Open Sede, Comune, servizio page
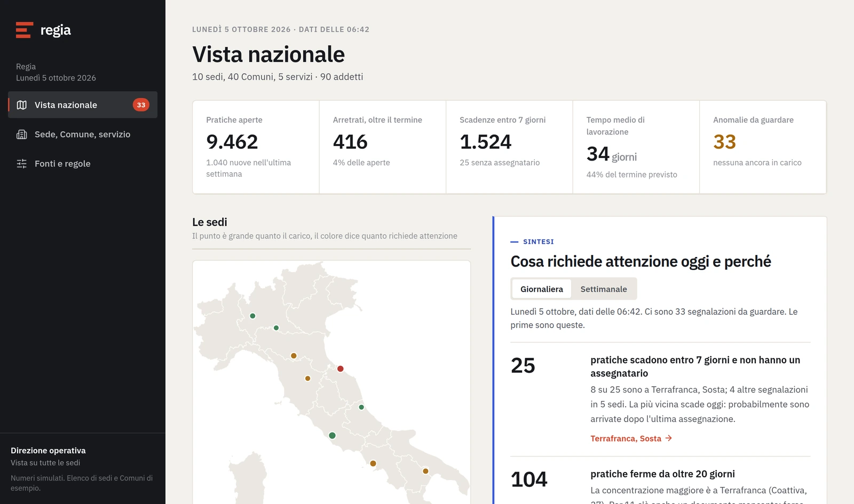The height and width of the screenshot is (504, 854). [x=83, y=134]
